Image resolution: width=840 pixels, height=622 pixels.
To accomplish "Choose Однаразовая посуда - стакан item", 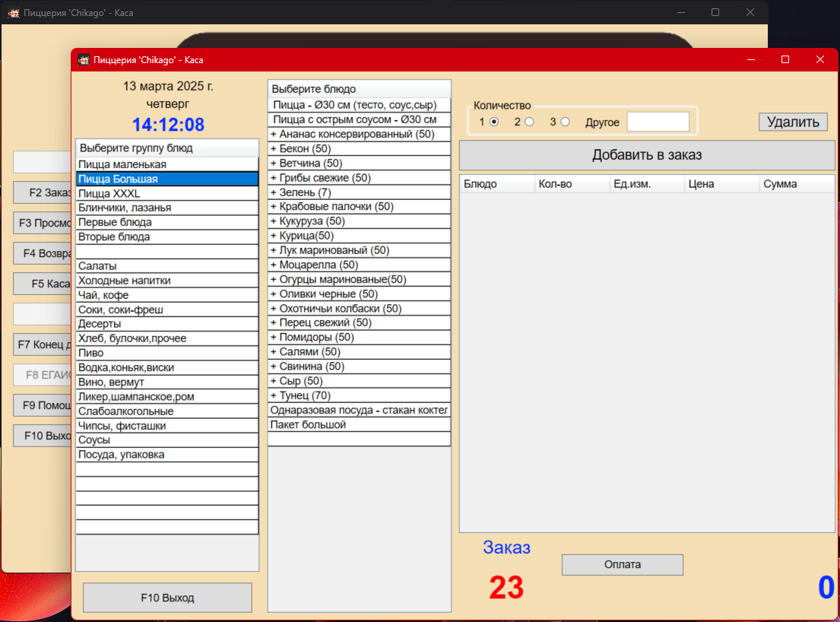I will point(359,410).
